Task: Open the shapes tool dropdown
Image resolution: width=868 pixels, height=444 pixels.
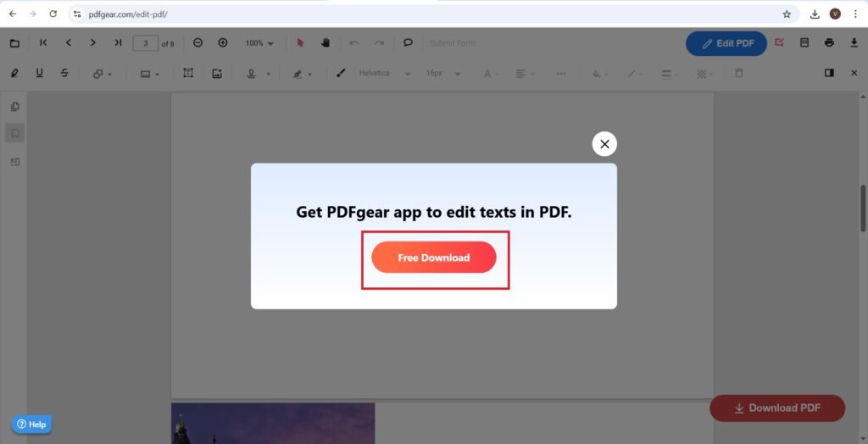Action: (103, 74)
